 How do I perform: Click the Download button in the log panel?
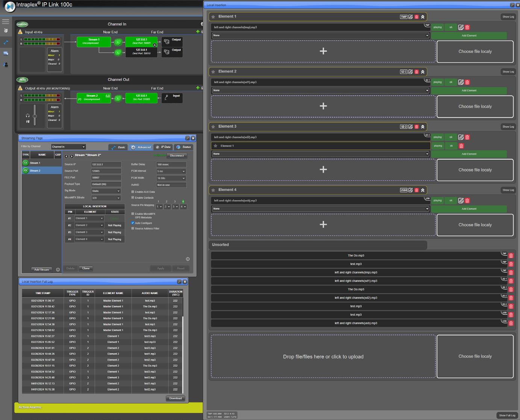point(175,398)
